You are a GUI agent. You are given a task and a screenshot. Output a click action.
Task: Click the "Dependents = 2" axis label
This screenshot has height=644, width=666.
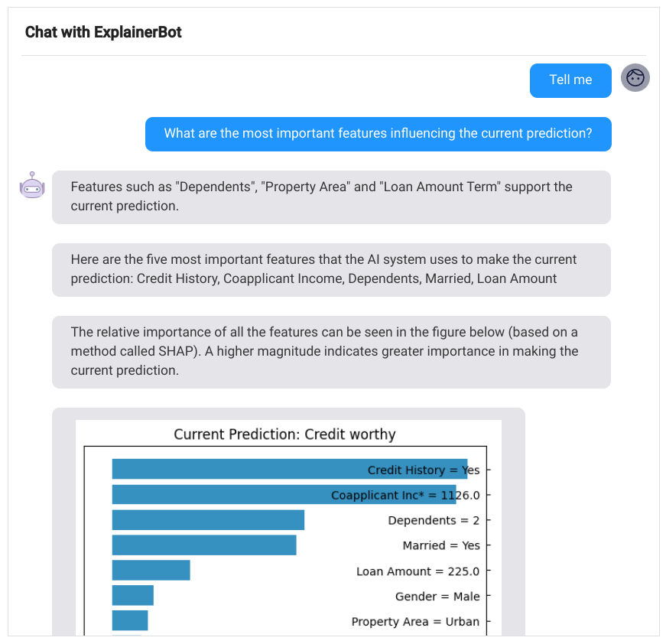point(434,520)
